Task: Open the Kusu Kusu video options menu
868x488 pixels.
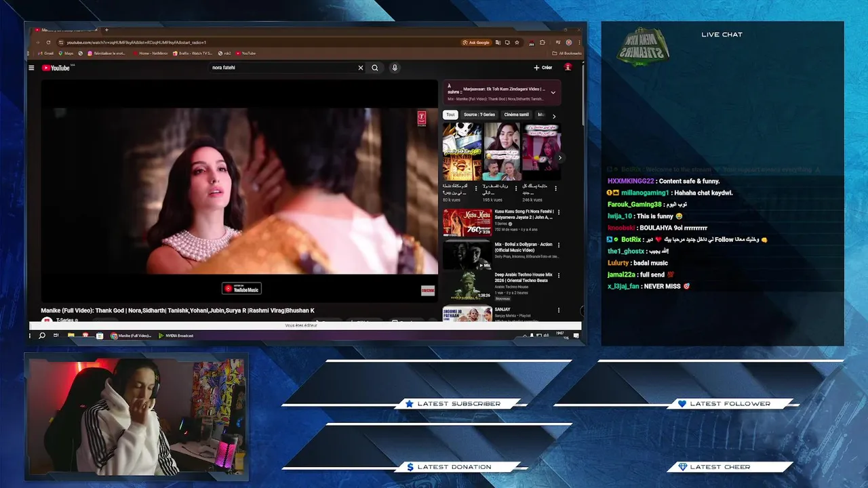Action: click(x=558, y=213)
